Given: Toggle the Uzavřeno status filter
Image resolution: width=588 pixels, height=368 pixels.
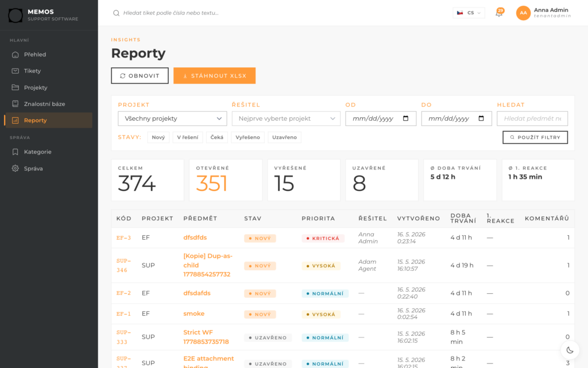Looking at the screenshot, I should tap(284, 137).
